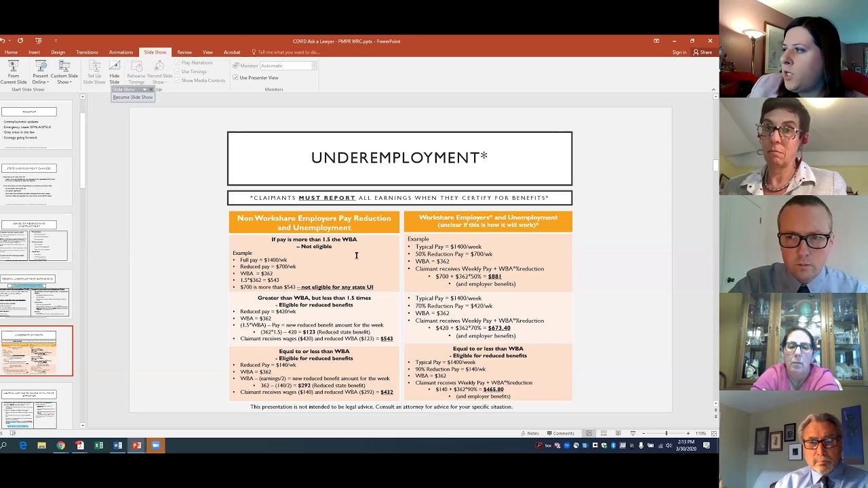Close the floating Slide Show toolbar
The width and height of the screenshot is (868, 488).
[x=151, y=89]
